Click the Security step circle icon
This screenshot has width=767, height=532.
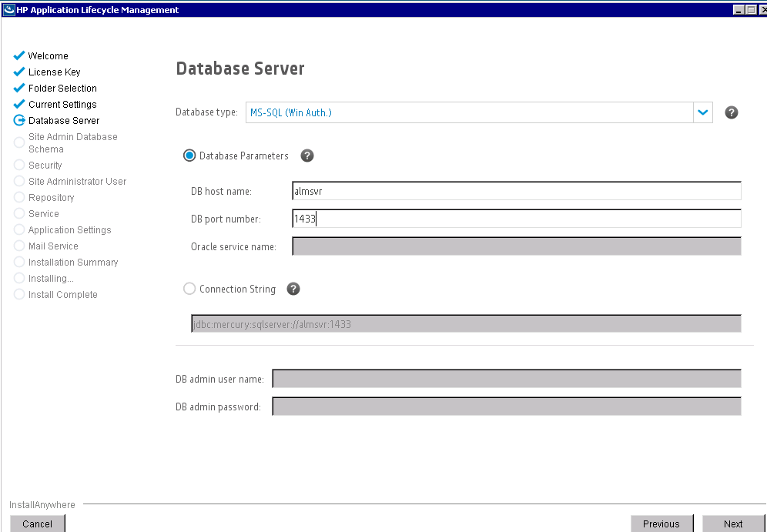coord(19,165)
